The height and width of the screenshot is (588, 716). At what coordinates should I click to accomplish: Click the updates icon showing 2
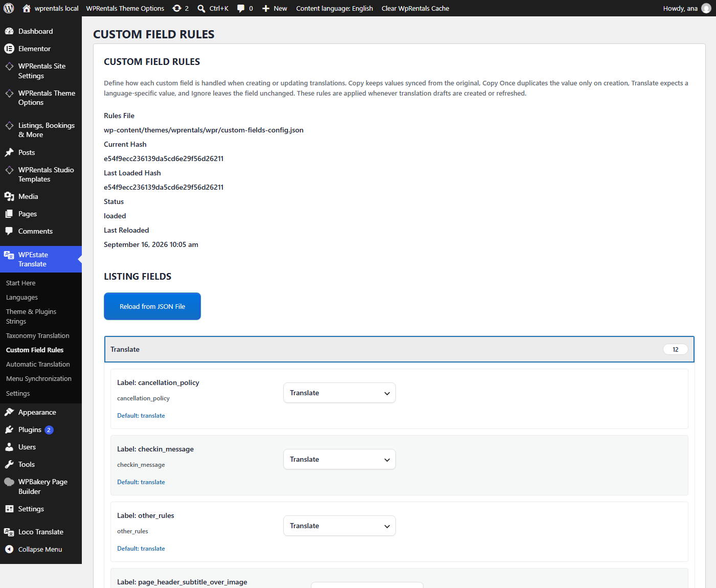177,8
